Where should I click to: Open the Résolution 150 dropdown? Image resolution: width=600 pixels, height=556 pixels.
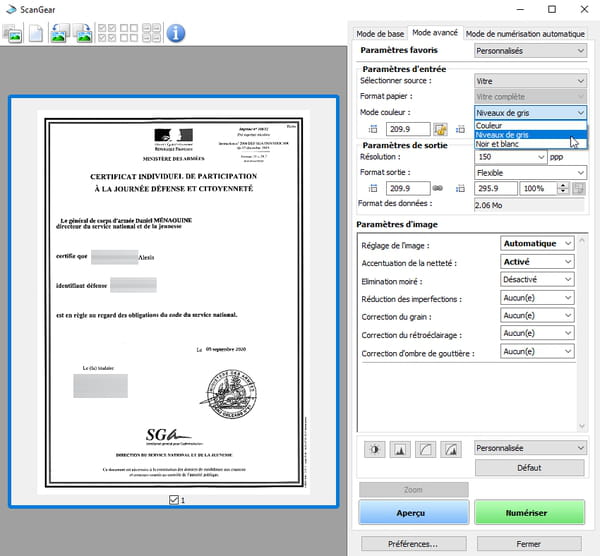tap(510, 157)
